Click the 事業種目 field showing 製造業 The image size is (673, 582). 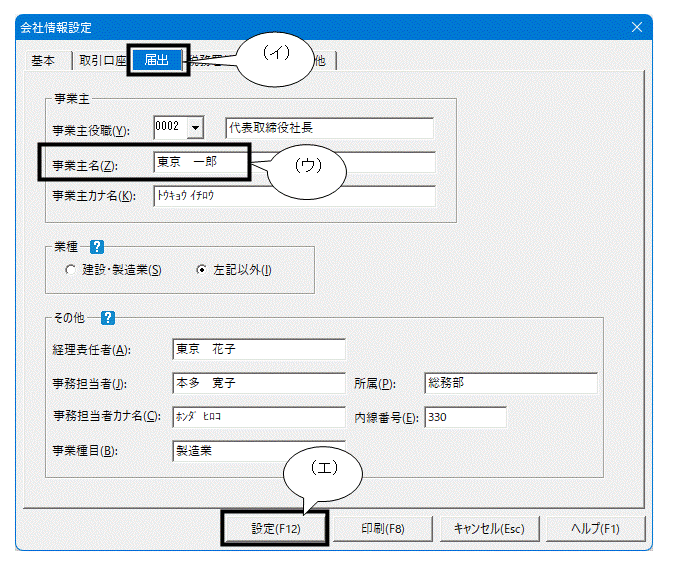coord(259,451)
